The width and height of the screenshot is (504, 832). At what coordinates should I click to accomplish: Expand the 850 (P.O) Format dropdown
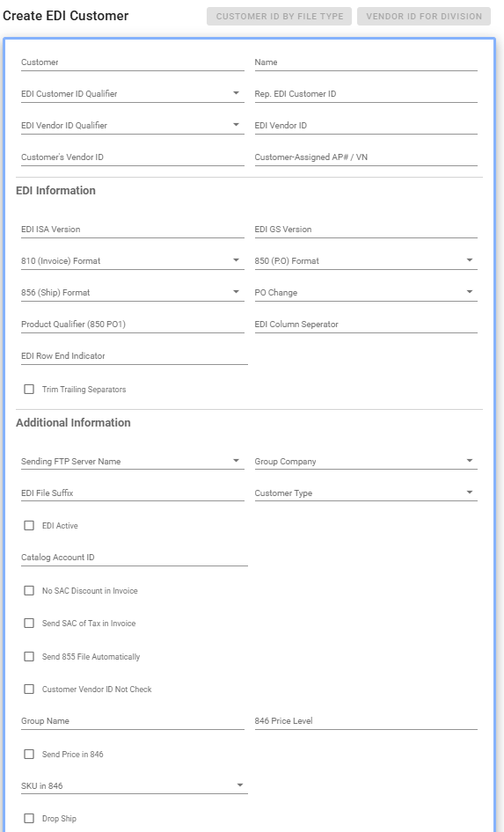coord(366,261)
